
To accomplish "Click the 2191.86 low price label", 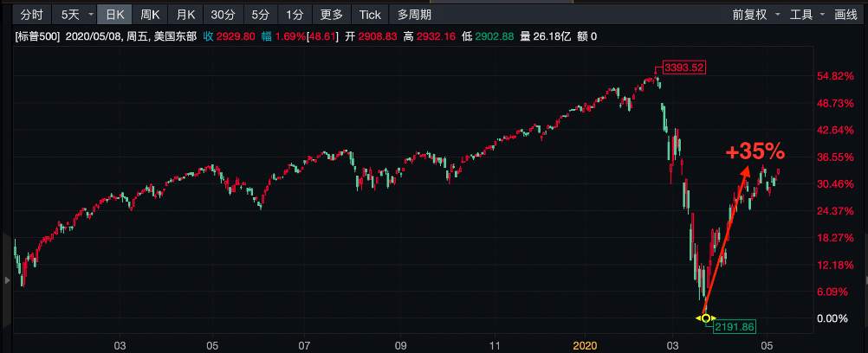I will tap(734, 327).
